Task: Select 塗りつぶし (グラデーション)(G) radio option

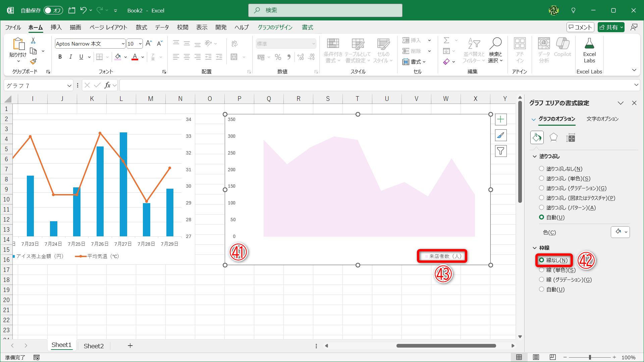Action: pyautogui.click(x=541, y=188)
